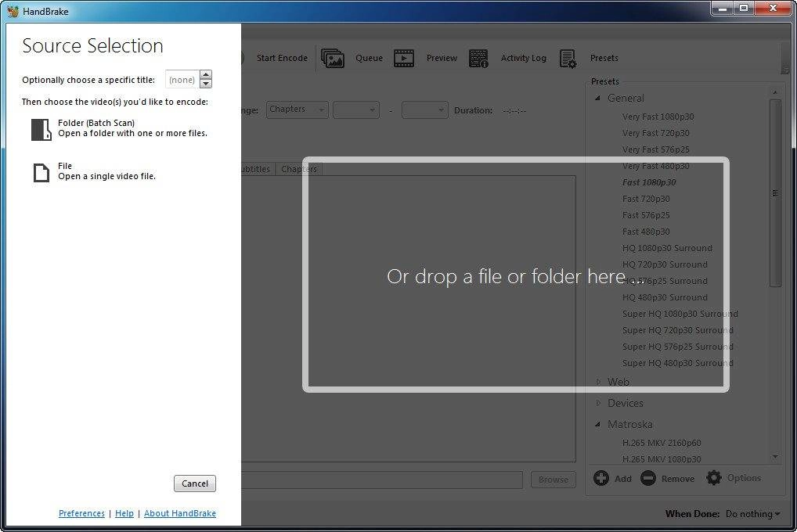Viewport: 797px width, 532px height.
Task: Open the About HandBrake link
Action: 180,513
